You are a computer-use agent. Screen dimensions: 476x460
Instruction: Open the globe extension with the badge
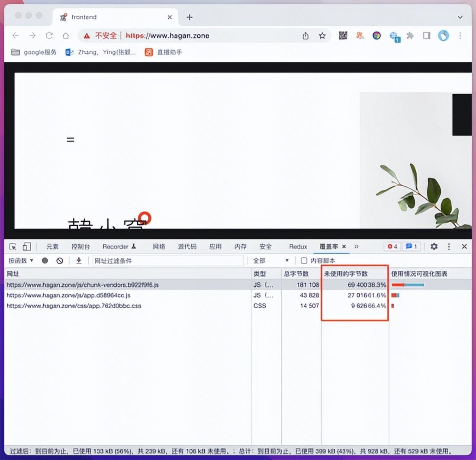coord(394,37)
